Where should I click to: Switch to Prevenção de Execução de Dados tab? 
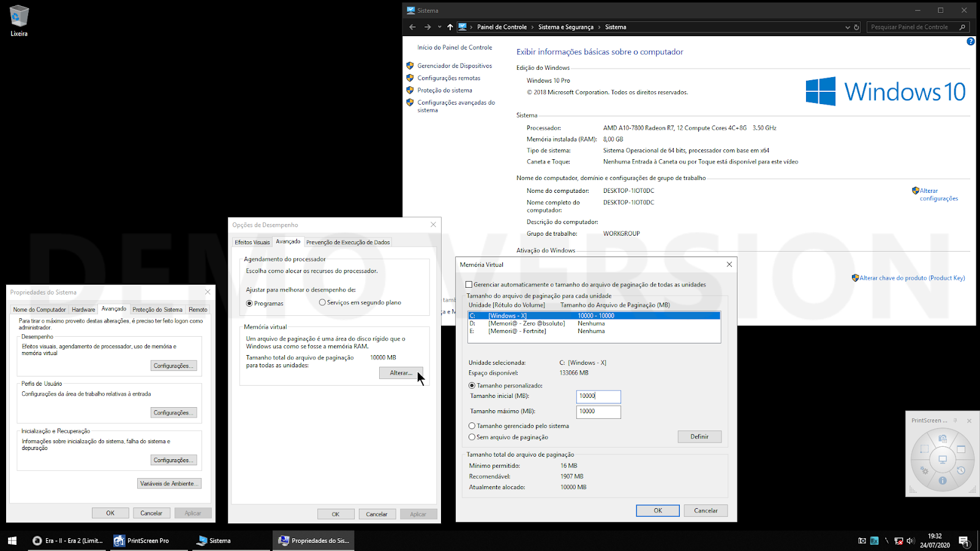(x=348, y=242)
